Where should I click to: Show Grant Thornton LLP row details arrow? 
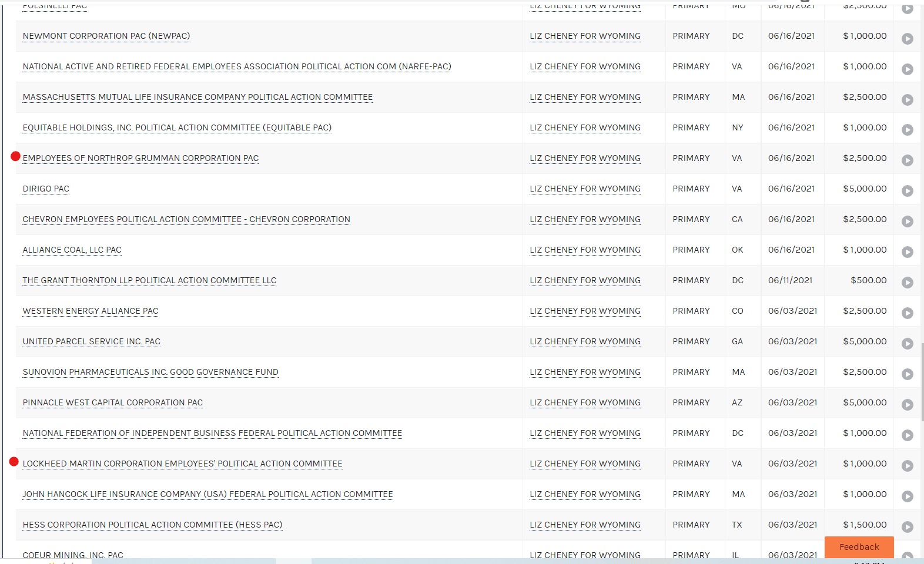click(908, 283)
